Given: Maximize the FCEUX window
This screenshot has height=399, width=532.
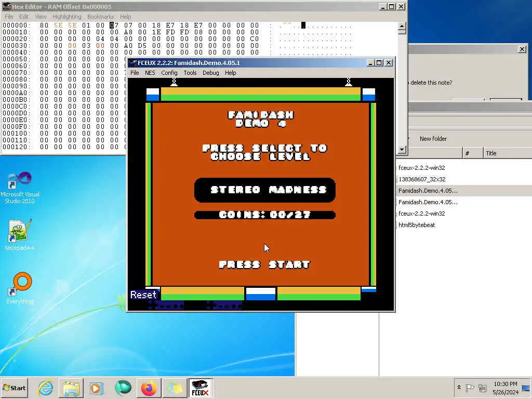Looking at the screenshot, I should pos(379,63).
